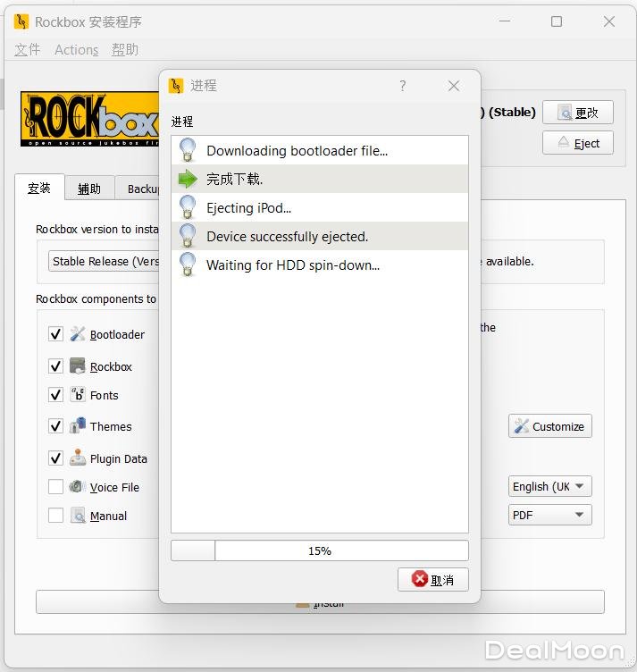
Task: Click the 15% progress bar
Action: click(x=319, y=551)
